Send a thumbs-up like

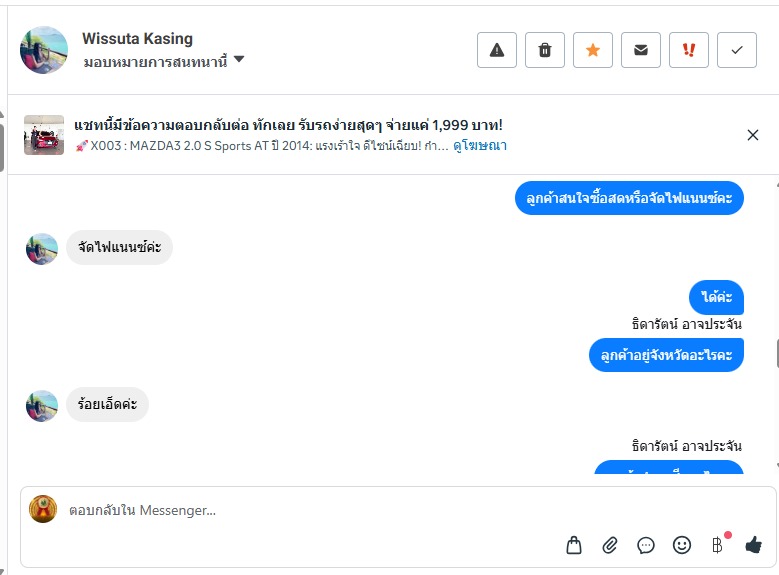[x=753, y=545]
